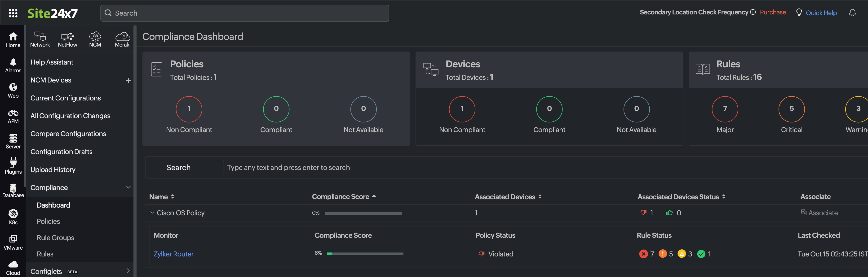Click the Associate action for CiscoIOS Policy
The width and height of the screenshot is (868, 277).
820,212
